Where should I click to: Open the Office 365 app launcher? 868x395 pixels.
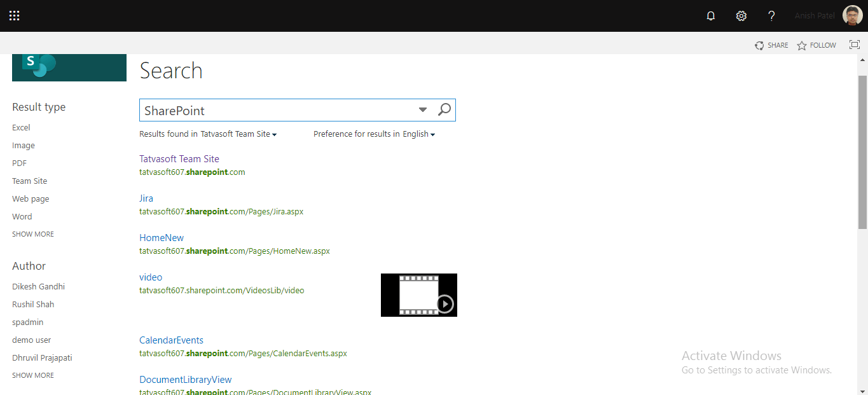pyautogui.click(x=14, y=15)
